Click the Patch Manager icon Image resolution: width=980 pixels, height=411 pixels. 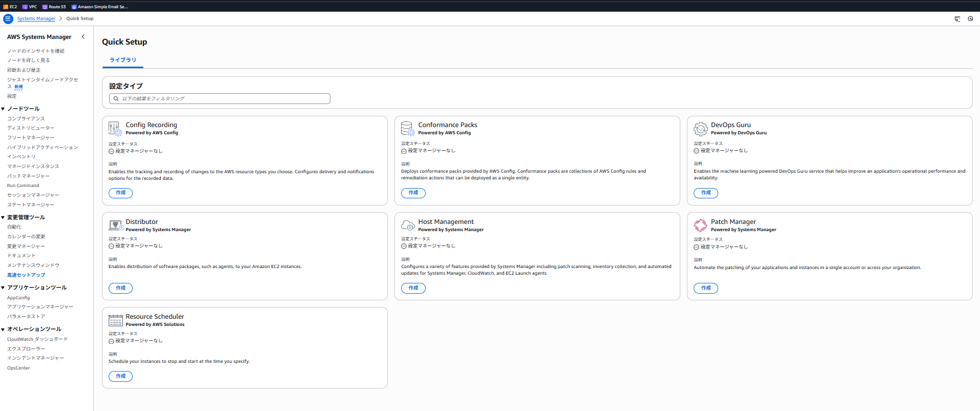tap(700, 225)
